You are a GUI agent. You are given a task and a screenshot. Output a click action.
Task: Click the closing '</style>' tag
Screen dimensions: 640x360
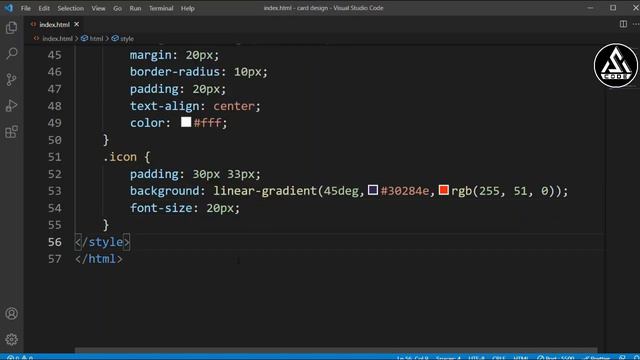(102, 242)
